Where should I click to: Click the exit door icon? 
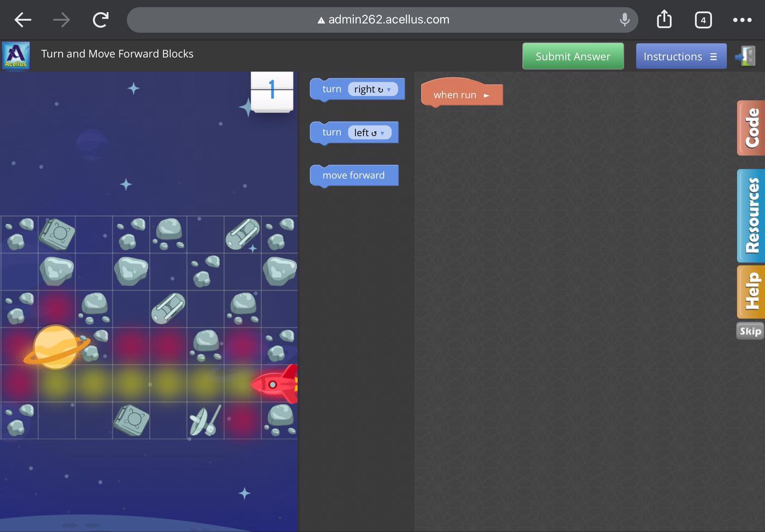pos(745,56)
